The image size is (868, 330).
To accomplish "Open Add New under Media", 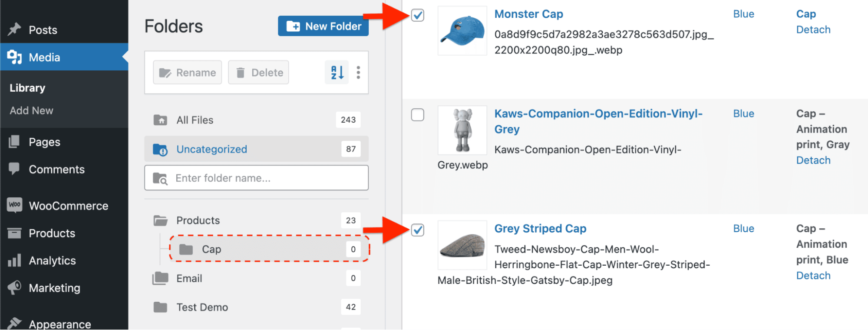I will [31, 110].
